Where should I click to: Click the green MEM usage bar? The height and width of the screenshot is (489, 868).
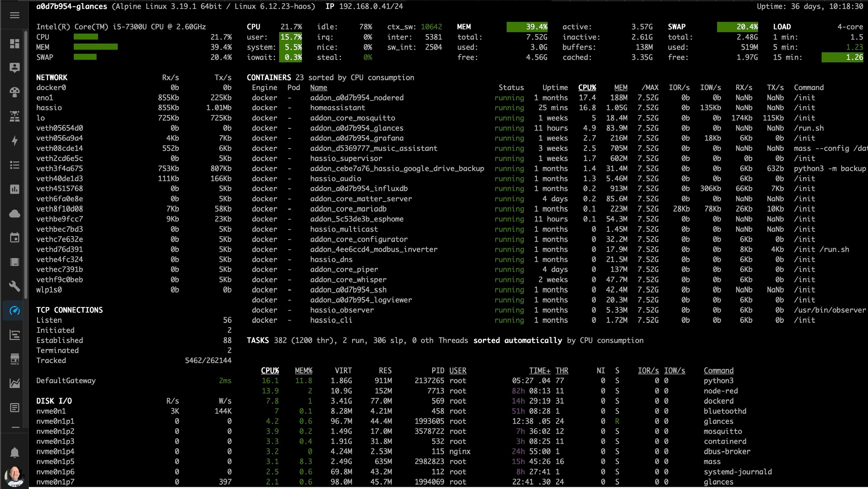(96, 47)
